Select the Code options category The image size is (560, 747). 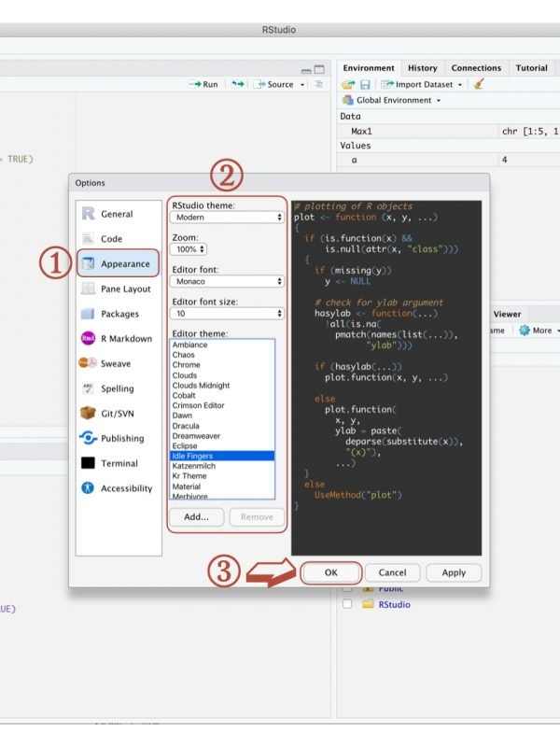click(111, 239)
